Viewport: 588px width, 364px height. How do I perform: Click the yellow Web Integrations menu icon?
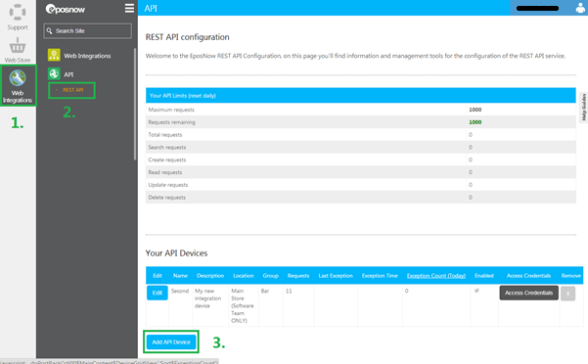click(54, 55)
